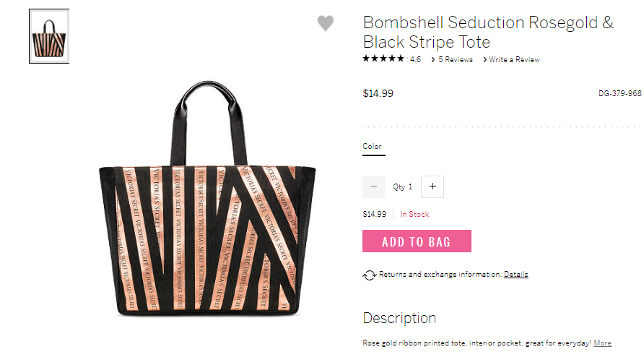
Task: Decrease quantity with the minus button
Action: [x=374, y=186]
